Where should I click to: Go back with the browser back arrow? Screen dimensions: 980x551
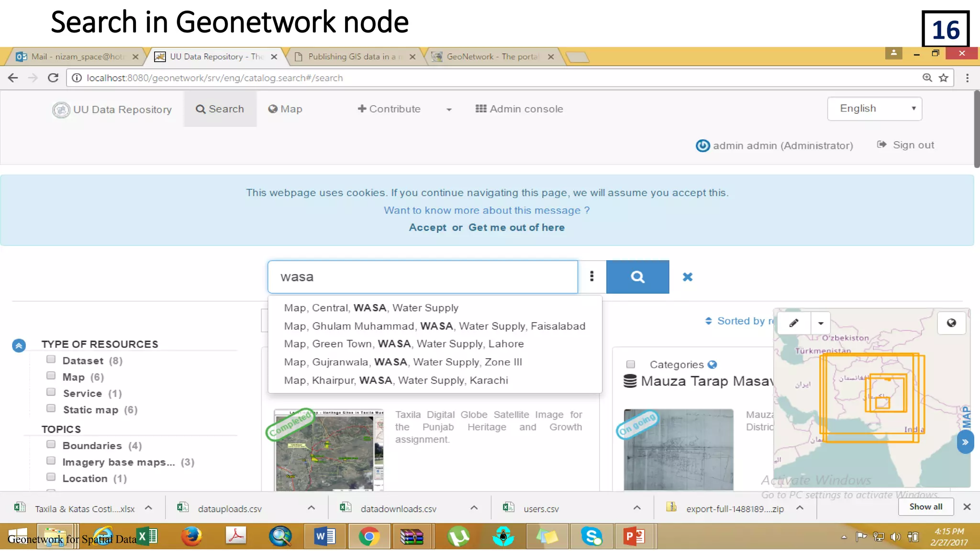[x=13, y=78]
